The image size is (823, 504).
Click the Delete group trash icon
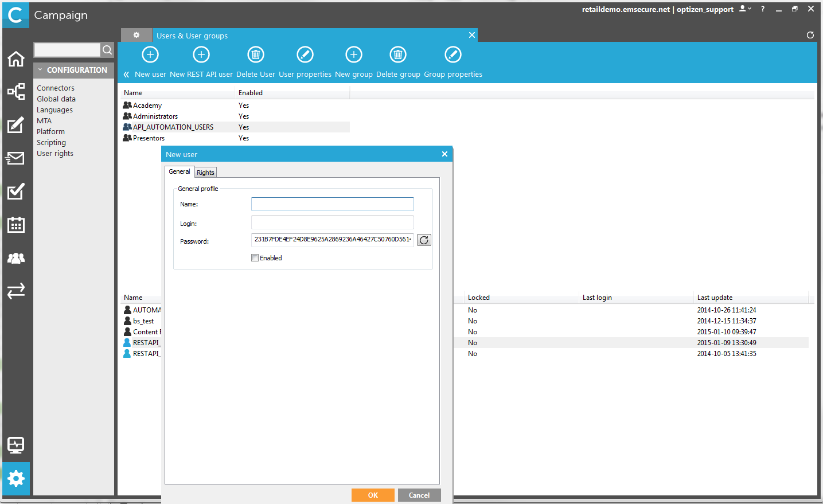click(398, 55)
